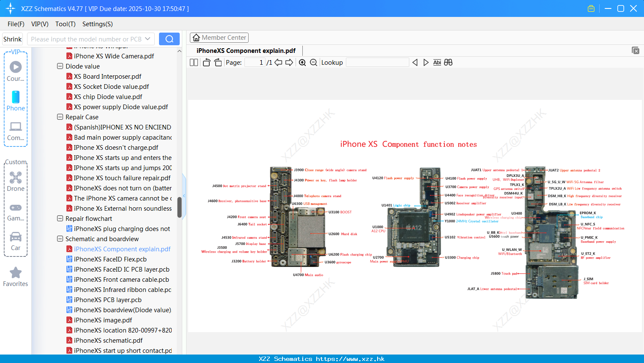
Task: Open iPhoneXS FaceID Flex.pcb
Action: [110, 259]
